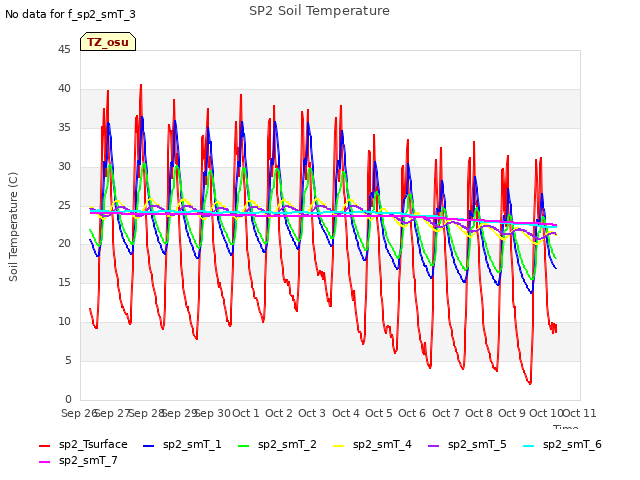Click the cyan sp2_smT_6 legend color marker
The height and width of the screenshot is (480, 640).
(529, 446)
